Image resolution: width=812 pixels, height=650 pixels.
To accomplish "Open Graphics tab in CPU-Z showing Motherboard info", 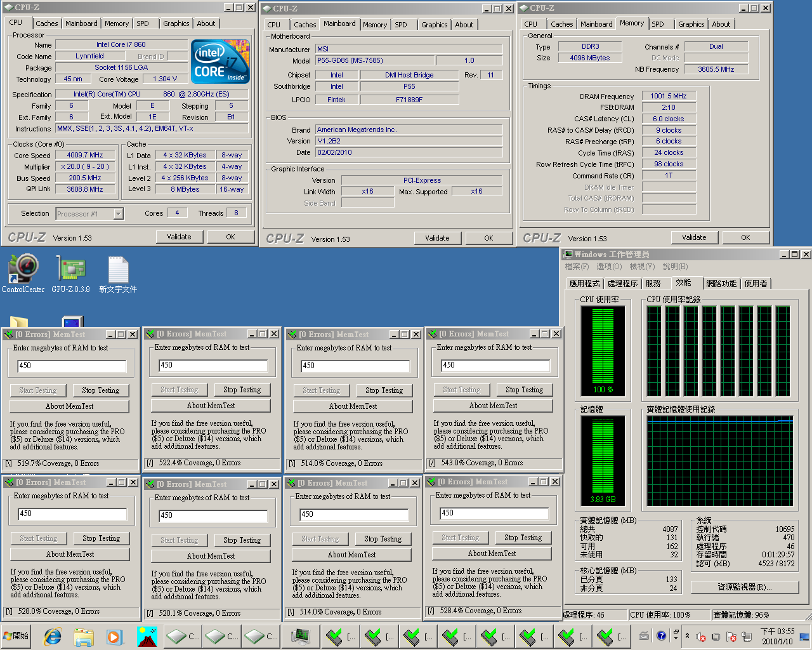I will [435, 25].
